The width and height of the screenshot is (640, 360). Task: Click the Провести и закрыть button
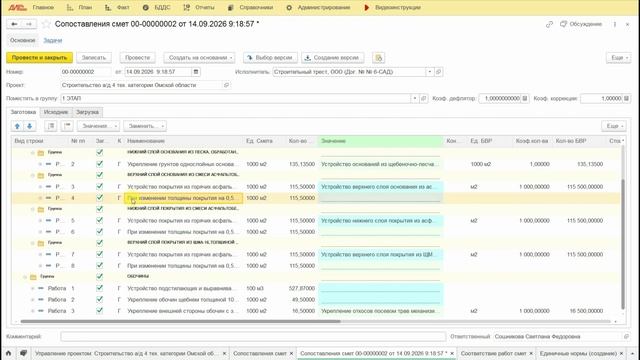click(x=39, y=58)
